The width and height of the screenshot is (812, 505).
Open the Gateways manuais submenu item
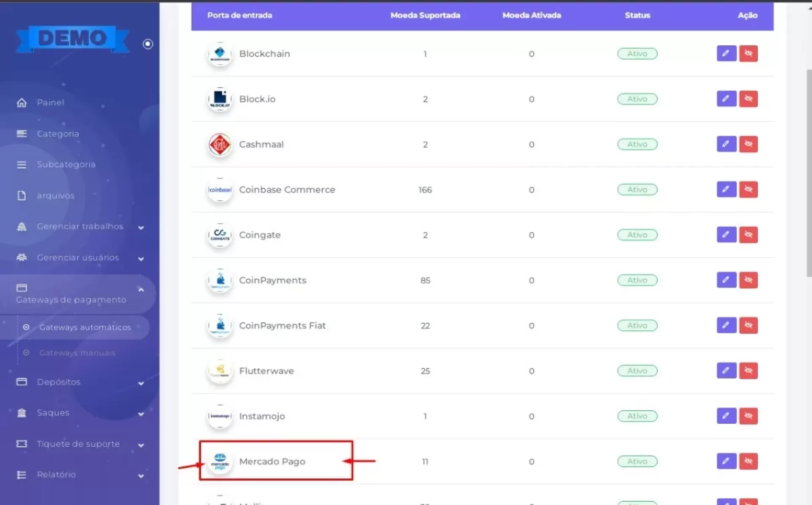[77, 353]
